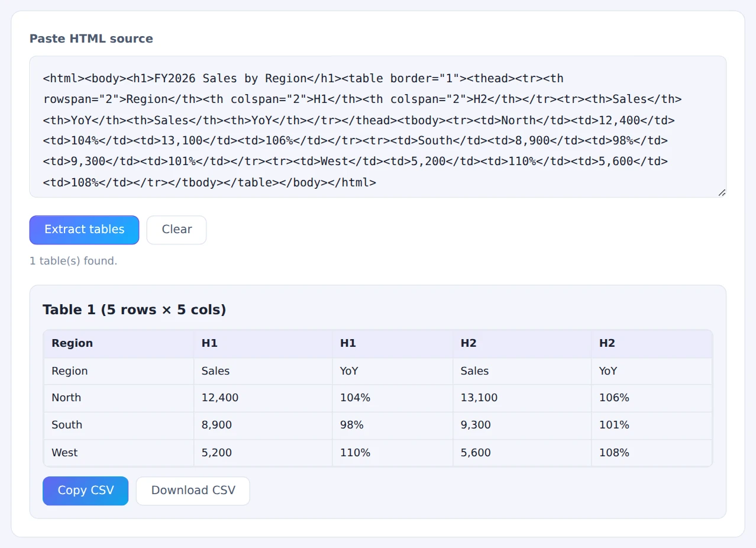Screen dimensions: 756x548
Task: Select the West row label cell
Action: coord(118,453)
